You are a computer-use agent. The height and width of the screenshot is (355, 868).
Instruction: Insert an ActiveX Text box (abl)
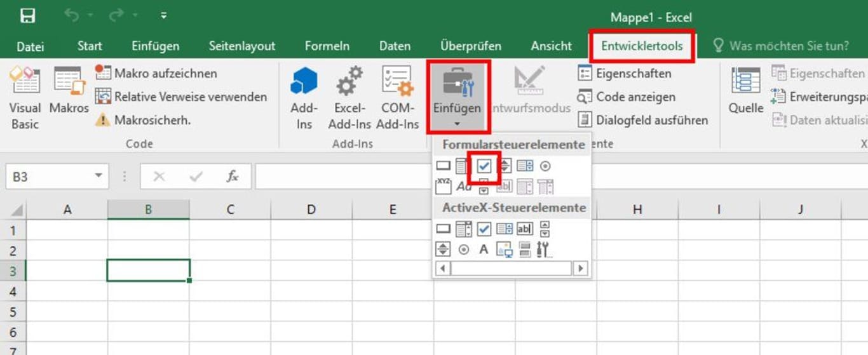(x=525, y=229)
